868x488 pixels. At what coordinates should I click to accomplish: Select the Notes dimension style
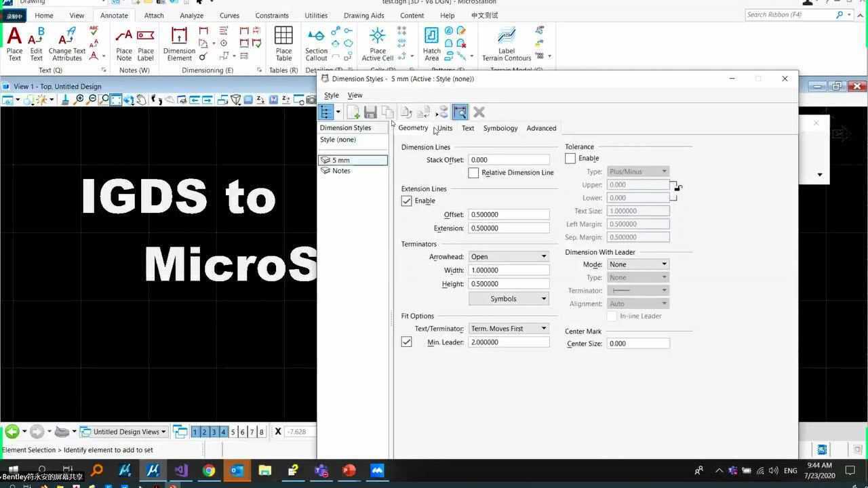341,171
